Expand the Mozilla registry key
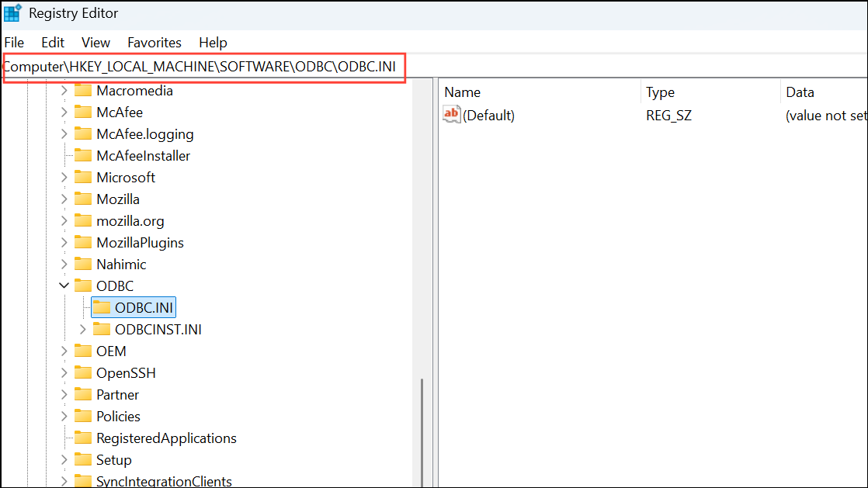Screen dimensions: 868x488 click(x=64, y=199)
